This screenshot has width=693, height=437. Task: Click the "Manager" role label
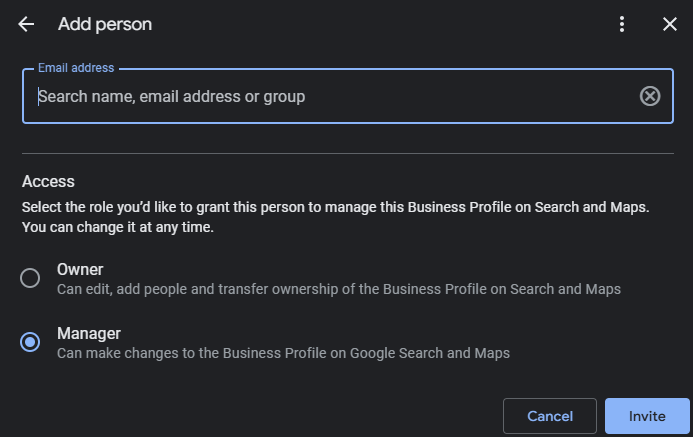(x=88, y=333)
